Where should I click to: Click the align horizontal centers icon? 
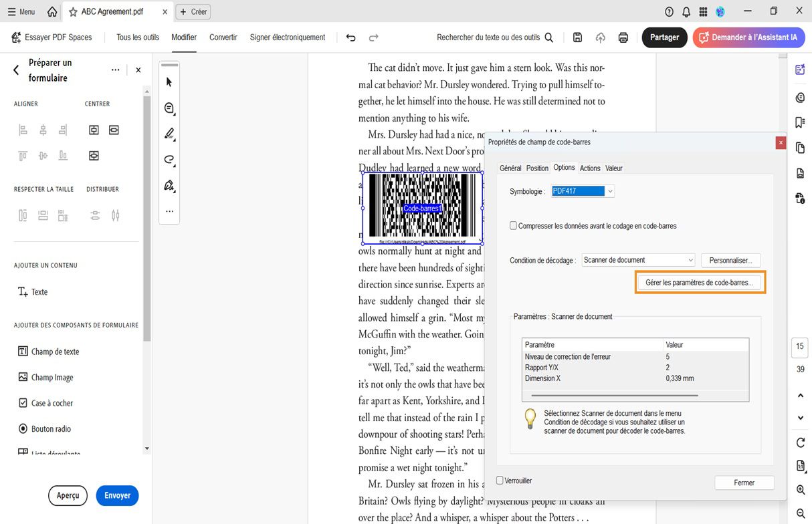point(43,130)
